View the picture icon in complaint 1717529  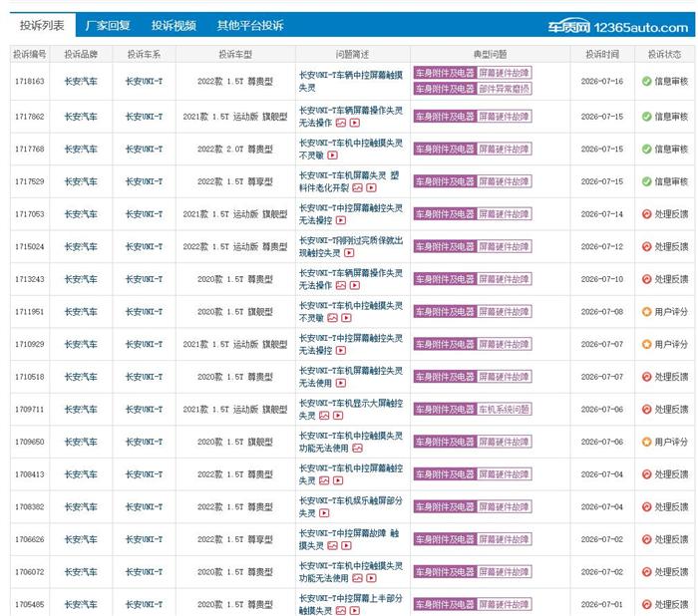(357, 187)
